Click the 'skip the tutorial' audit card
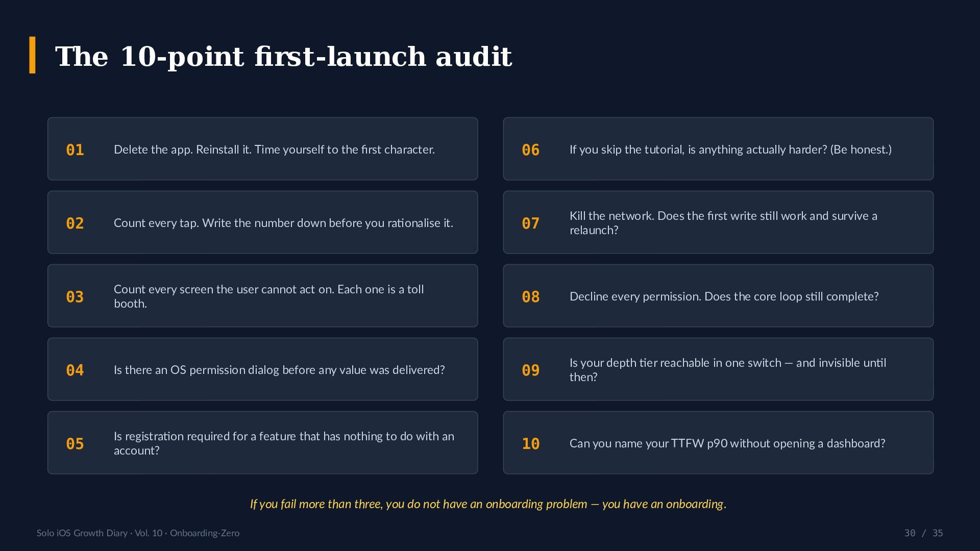 pos(718,148)
